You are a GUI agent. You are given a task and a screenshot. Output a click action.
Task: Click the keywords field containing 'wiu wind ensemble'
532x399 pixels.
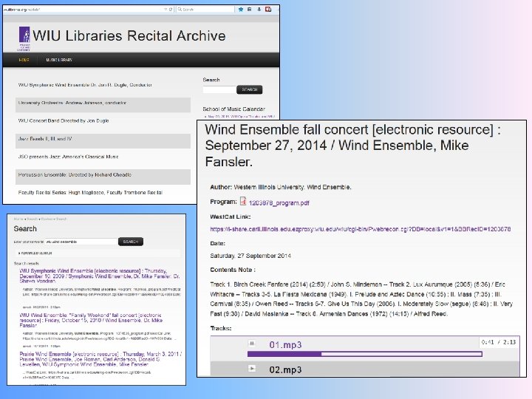point(81,242)
